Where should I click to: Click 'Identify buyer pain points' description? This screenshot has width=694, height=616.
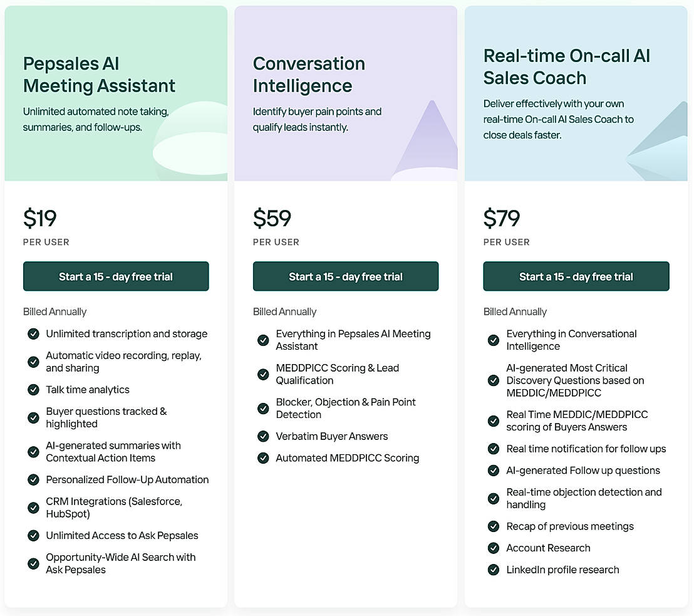[317, 119]
